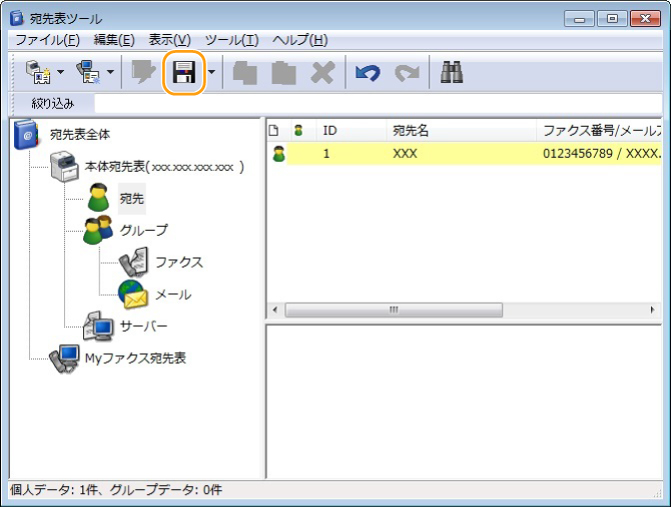Click in the 絞り込み filter text field
This screenshot has width=671, height=507.
[x=380, y=103]
